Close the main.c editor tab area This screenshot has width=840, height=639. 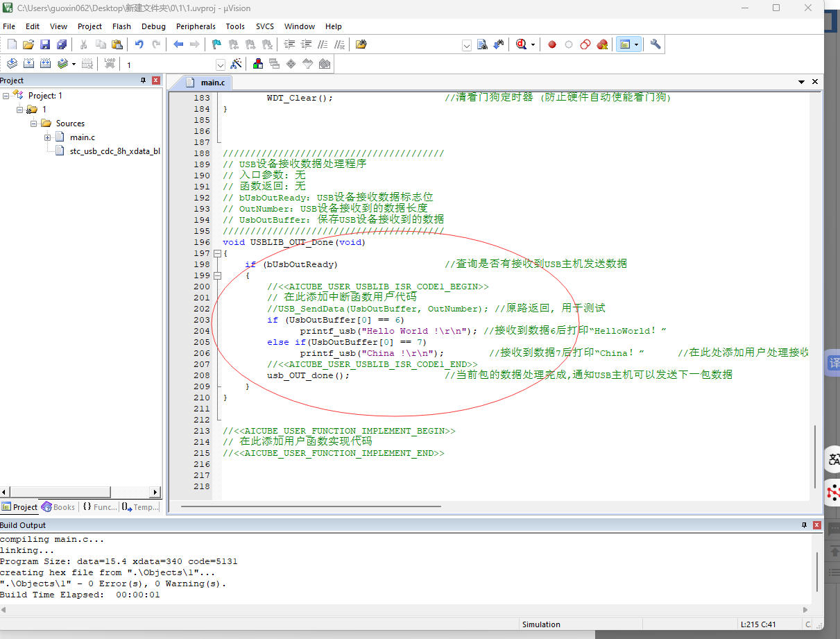[816, 82]
